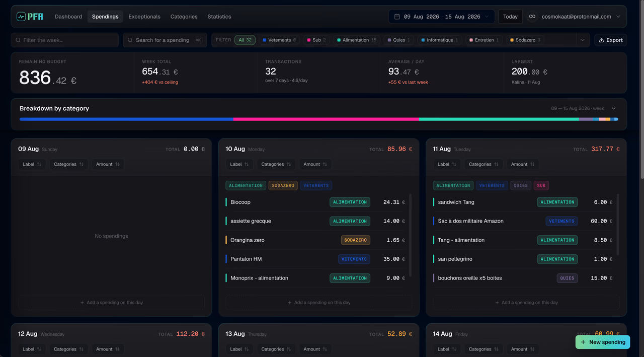Collapse the Breakdown by category chevron
644x357 pixels.
[x=614, y=108]
